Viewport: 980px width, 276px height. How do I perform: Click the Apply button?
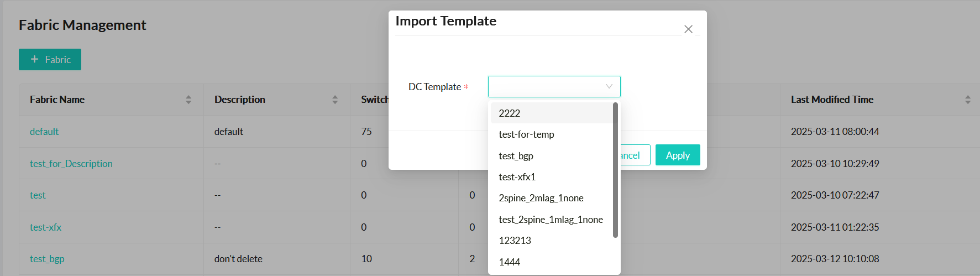point(677,155)
